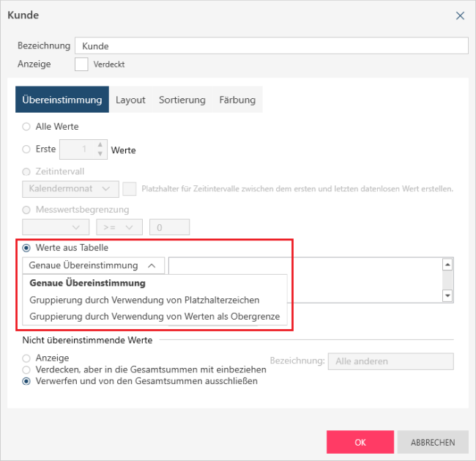Open the Kalendermonat dropdown
This screenshot has width=476, height=461.
point(70,189)
